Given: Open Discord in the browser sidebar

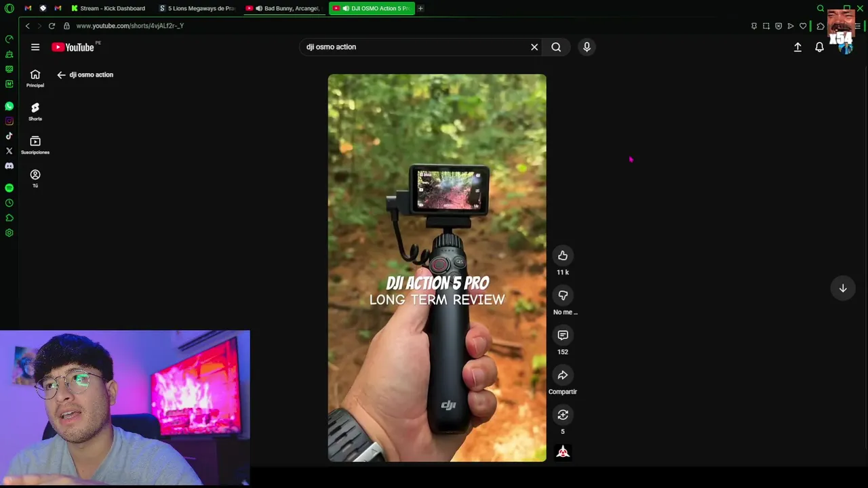Looking at the screenshot, I should [x=9, y=165].
